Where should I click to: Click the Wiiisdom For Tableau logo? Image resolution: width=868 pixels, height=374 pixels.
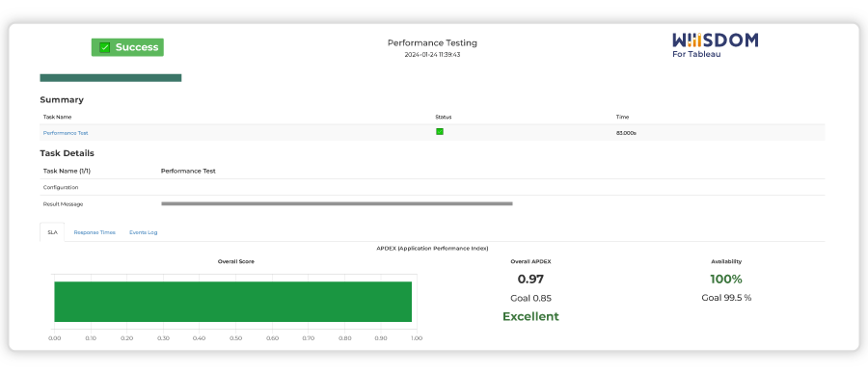(716, 45)
